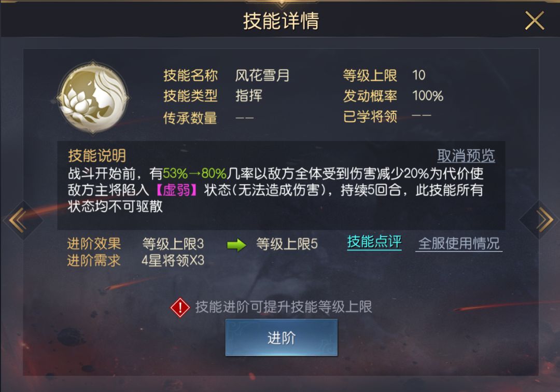This screenshot has width=560, height=392.
Task: Click the 等级上限5 upgraded limit text
Action: coord(287,244)
